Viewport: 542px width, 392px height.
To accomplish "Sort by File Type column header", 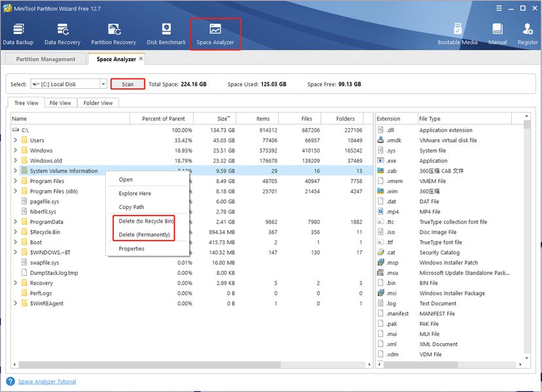I will [x=465, y=118].
